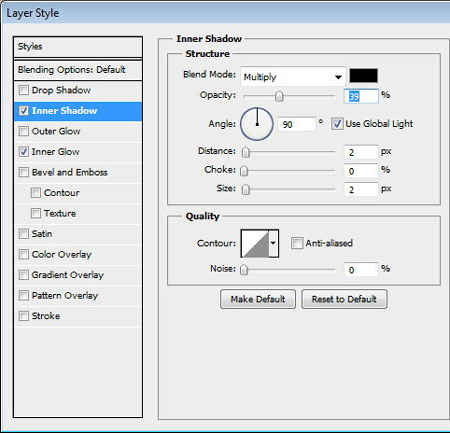This screenshot has width=450, height=433.
Task: Click the Distance value input field
Action: point(361,152)
